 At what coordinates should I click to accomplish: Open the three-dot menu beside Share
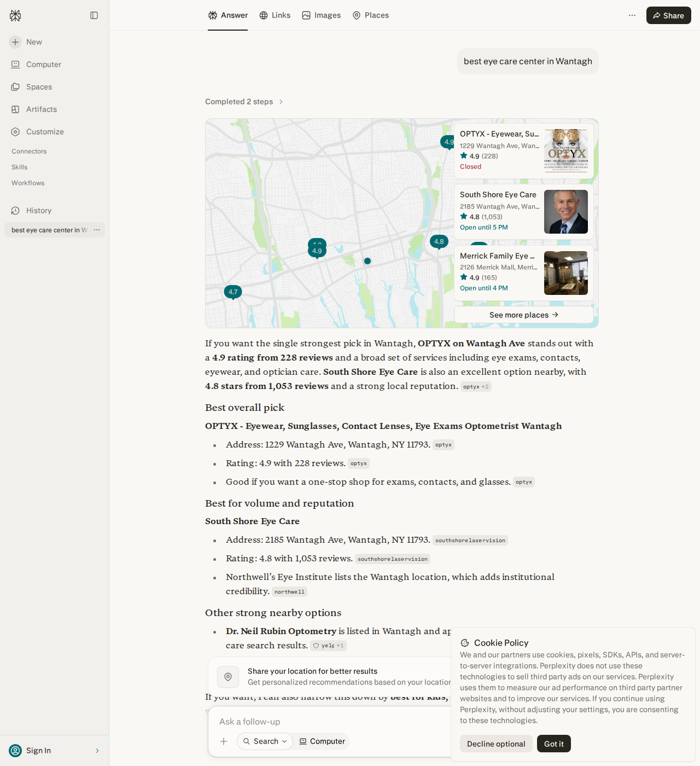point(632,15)
